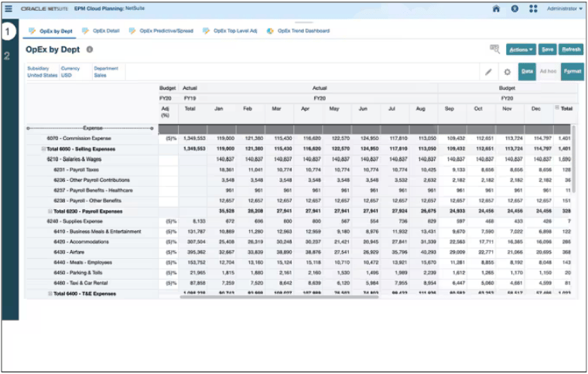
Task: Open the OpEx Trend Dashboard tab
Action: pyautogui.click(x=299, y=31)
